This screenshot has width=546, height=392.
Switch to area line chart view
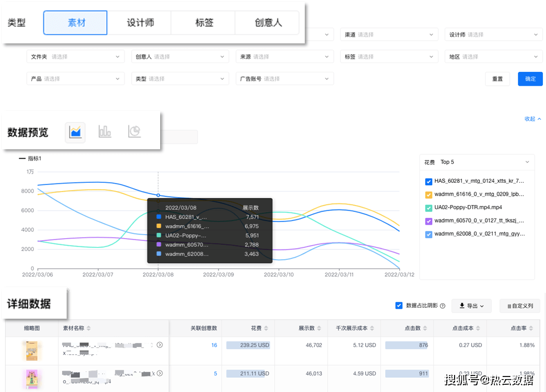click(x=75, y=132)
